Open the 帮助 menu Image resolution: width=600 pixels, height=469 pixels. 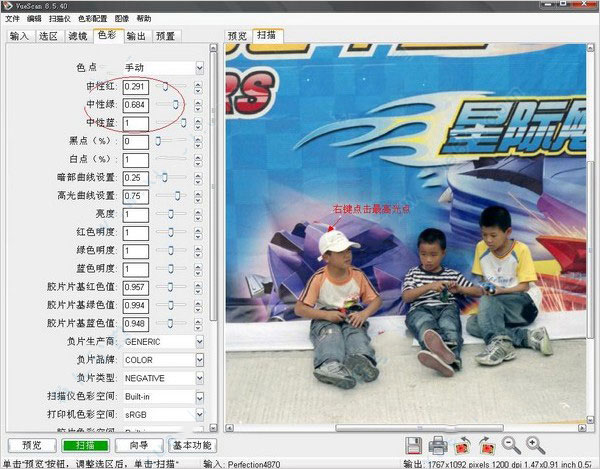[x=144, y=19]
